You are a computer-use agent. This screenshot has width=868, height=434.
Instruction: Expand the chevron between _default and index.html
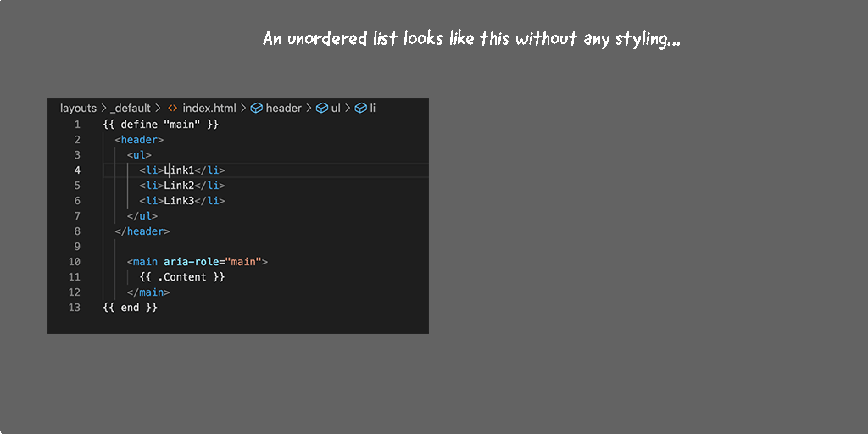tap(158, 108)
